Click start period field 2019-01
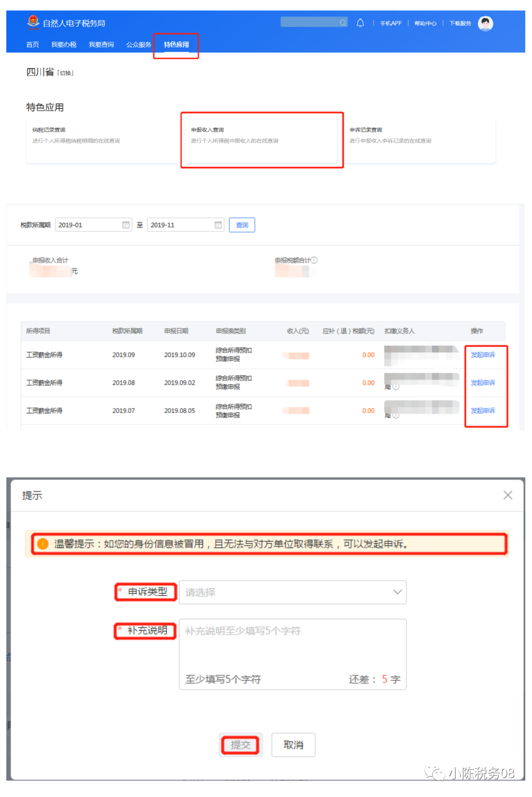This screenshot has height=797, width=532. pos(94,225)
